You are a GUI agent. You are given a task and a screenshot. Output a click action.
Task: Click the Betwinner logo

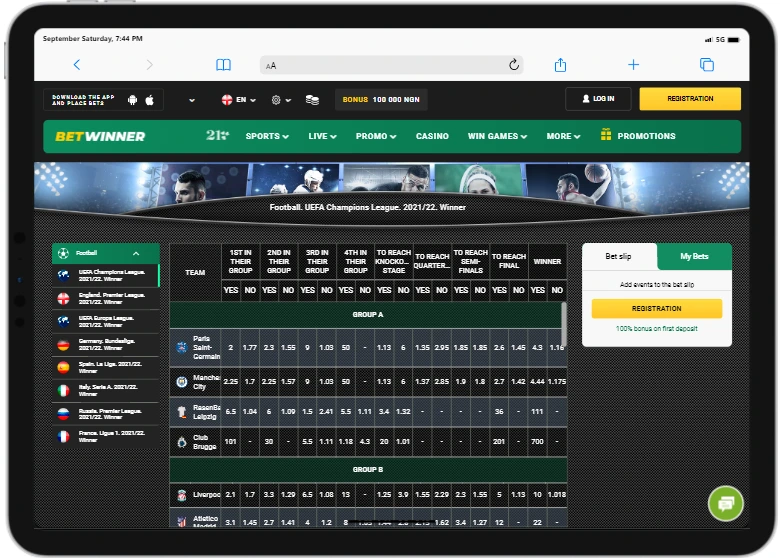click(x=100, y=136)
